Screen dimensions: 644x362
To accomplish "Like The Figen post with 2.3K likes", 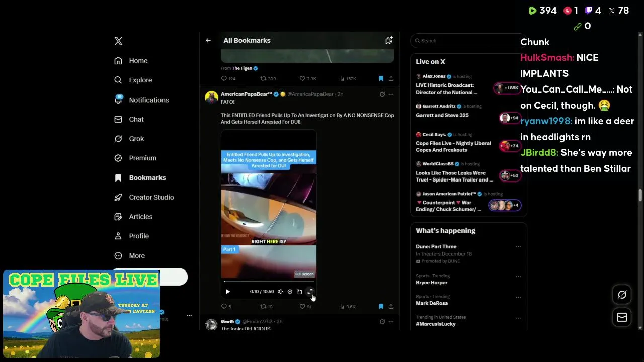I will point(308,79).
